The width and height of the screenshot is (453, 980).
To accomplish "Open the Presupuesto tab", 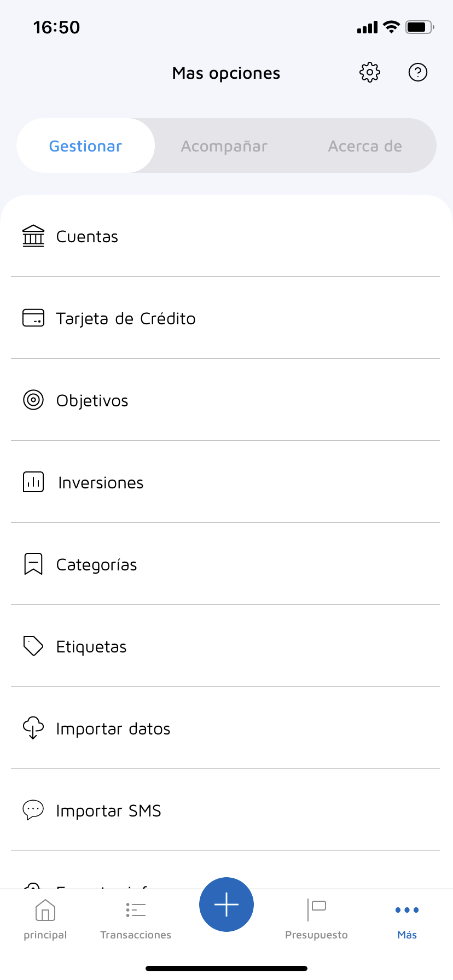I will pyautogui.click(x=316, y=919).
